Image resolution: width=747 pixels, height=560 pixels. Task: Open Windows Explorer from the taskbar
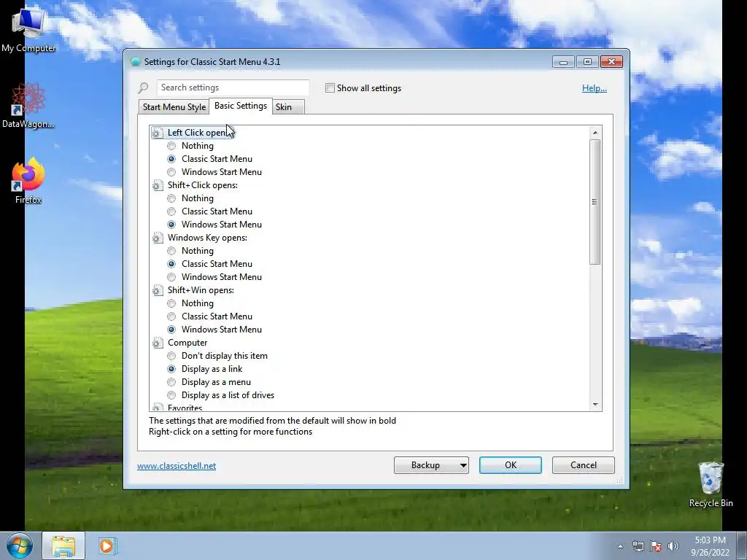(63, 545)
